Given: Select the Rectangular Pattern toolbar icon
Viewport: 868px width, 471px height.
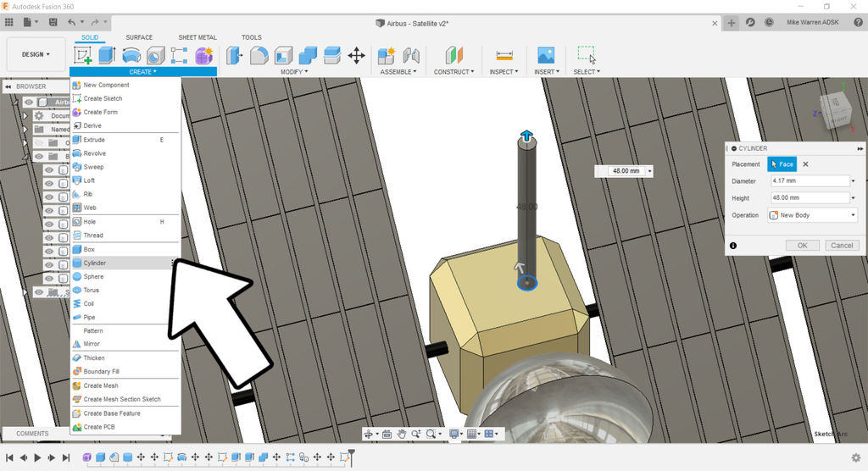Looking at the screenshot, I should tap(179, 55).
